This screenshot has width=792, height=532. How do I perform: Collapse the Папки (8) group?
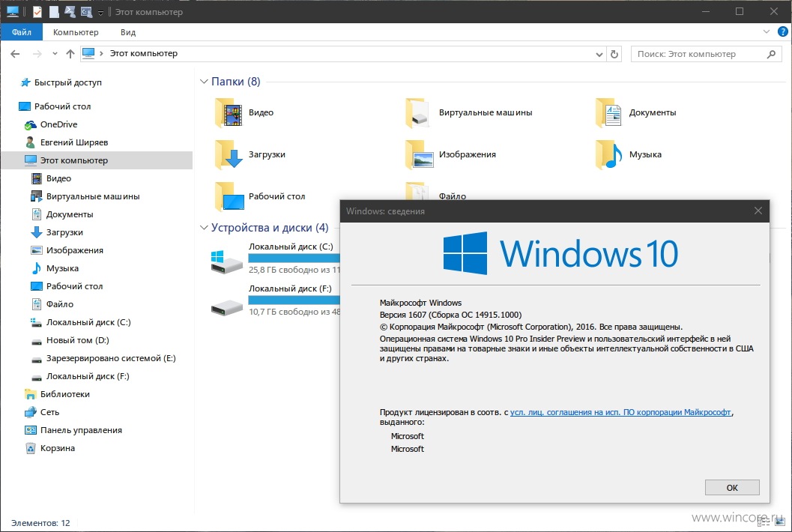pos(204,82)
